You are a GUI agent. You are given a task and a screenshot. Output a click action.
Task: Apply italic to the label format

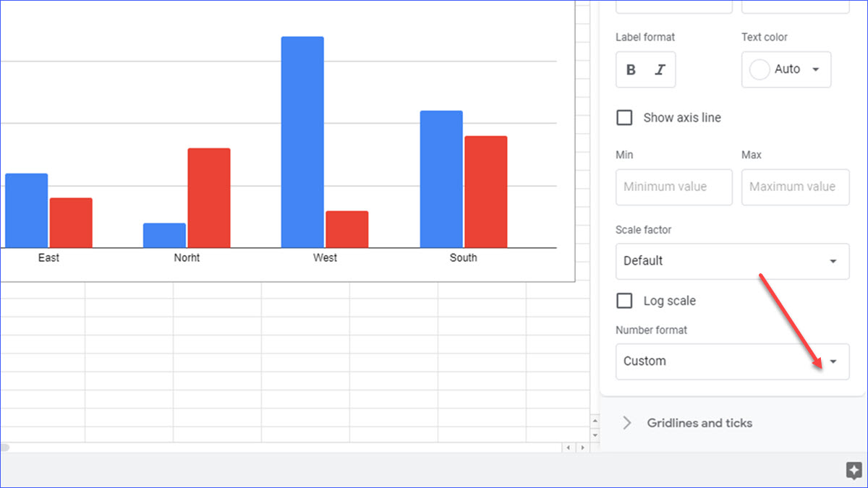click(x=660, y=69)
